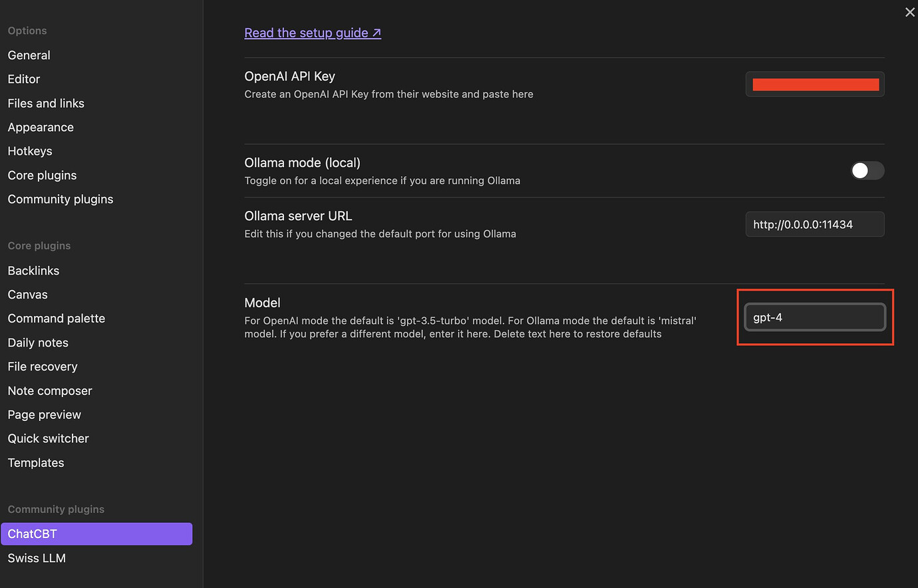Select Command palette settings
This screenshot has height=588, width=918.
click(x=57, y=319)
